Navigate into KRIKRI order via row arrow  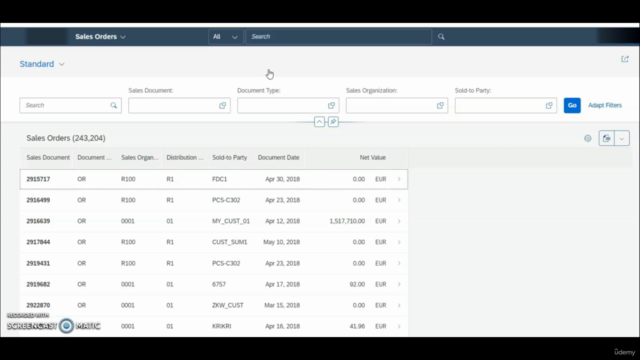point(399,326)
